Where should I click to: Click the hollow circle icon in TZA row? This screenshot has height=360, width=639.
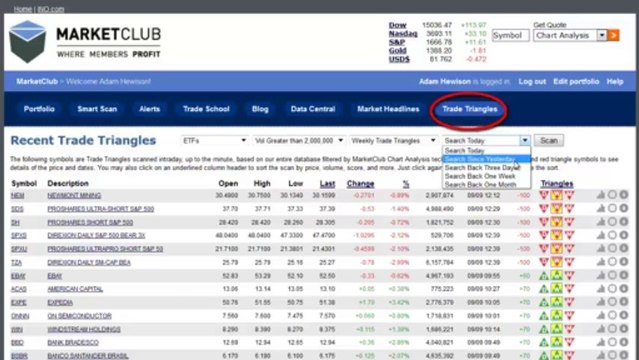coord(612,262)
